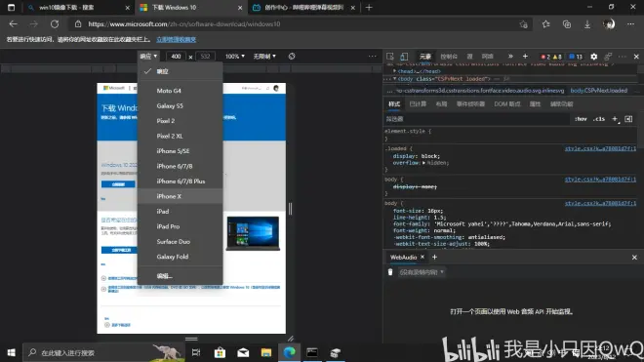Open the zoom 100% dropdown
Screen dimensions: 644x362
pyautogui.click(x=234, y=57)
